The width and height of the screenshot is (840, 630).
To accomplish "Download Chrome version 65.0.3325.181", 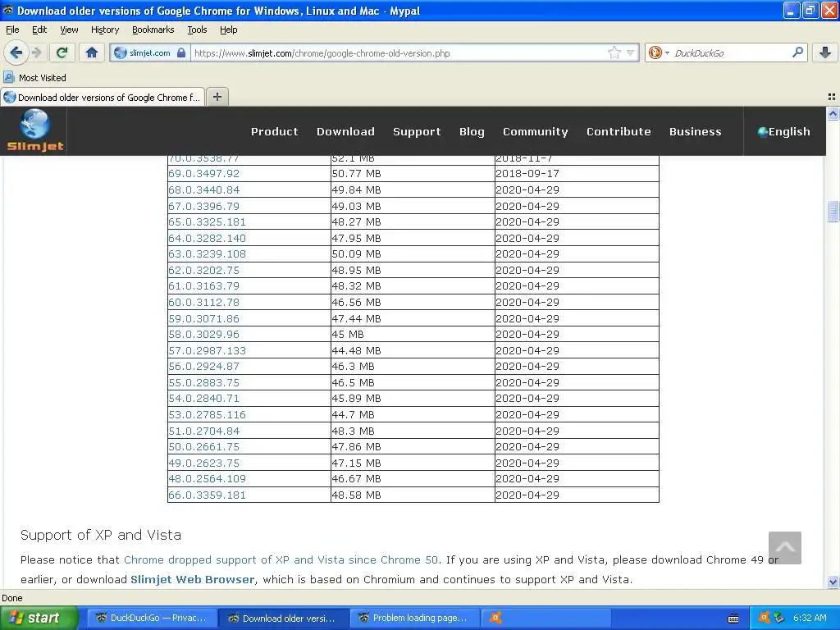I will click(x=207, y=221).
